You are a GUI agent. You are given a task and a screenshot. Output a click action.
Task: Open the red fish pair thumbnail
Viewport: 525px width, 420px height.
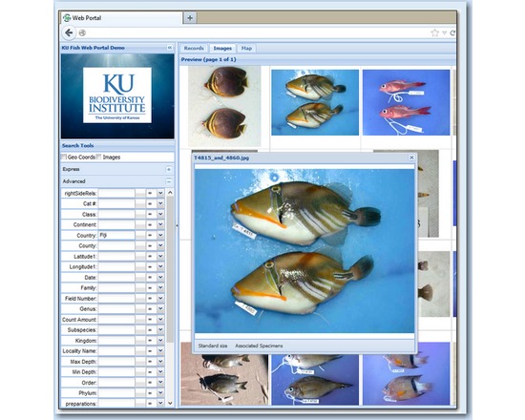tap(406, 102)
